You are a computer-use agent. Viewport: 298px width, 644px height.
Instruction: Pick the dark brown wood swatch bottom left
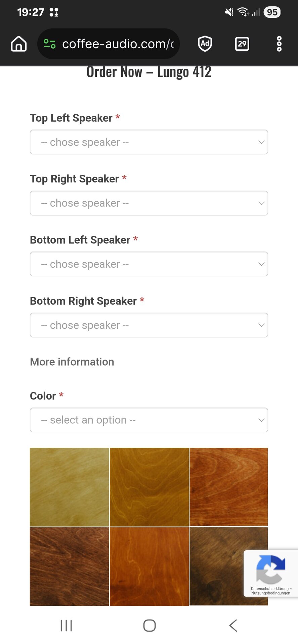coord(69,567)
